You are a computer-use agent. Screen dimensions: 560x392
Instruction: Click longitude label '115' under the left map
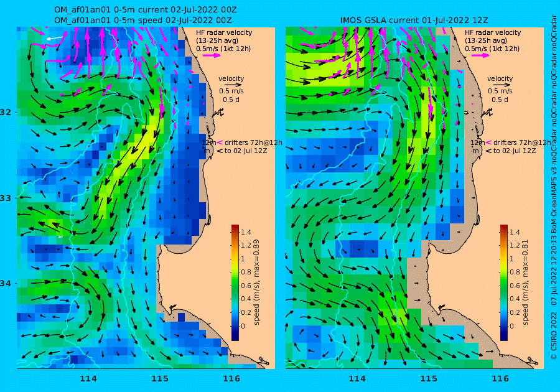point(160,379)
